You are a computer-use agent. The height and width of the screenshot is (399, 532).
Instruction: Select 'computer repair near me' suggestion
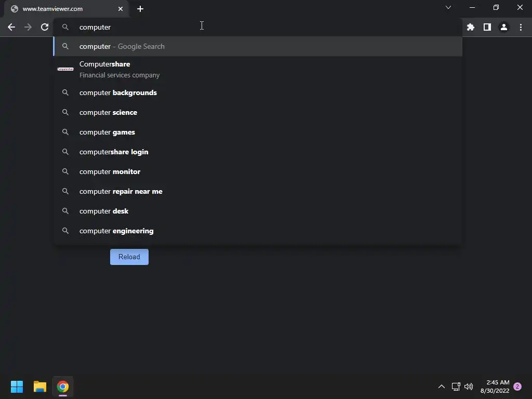click(x=258, y=191)
